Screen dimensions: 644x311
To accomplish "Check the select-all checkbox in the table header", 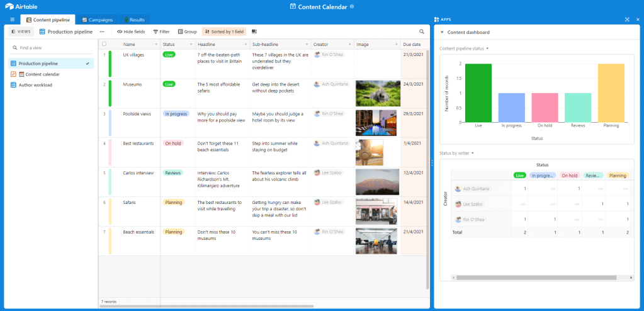I will click(105, 44).
